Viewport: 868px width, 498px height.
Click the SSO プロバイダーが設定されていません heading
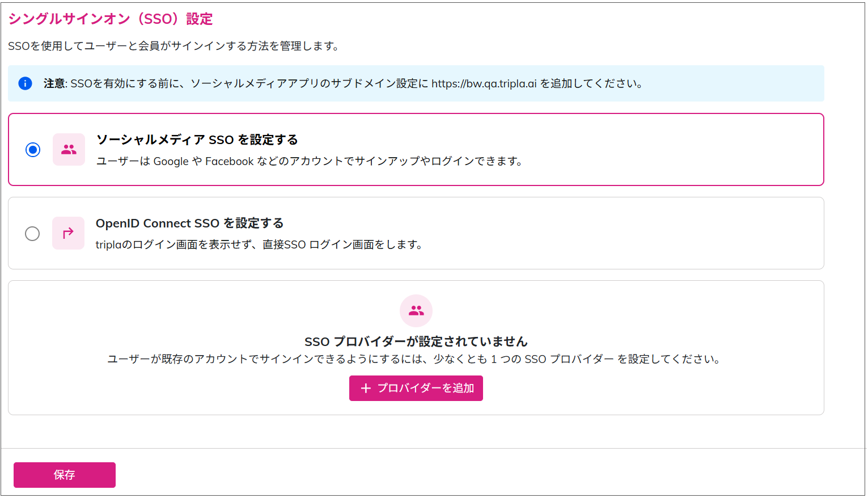pyautogui.click(x=416, y=341)
